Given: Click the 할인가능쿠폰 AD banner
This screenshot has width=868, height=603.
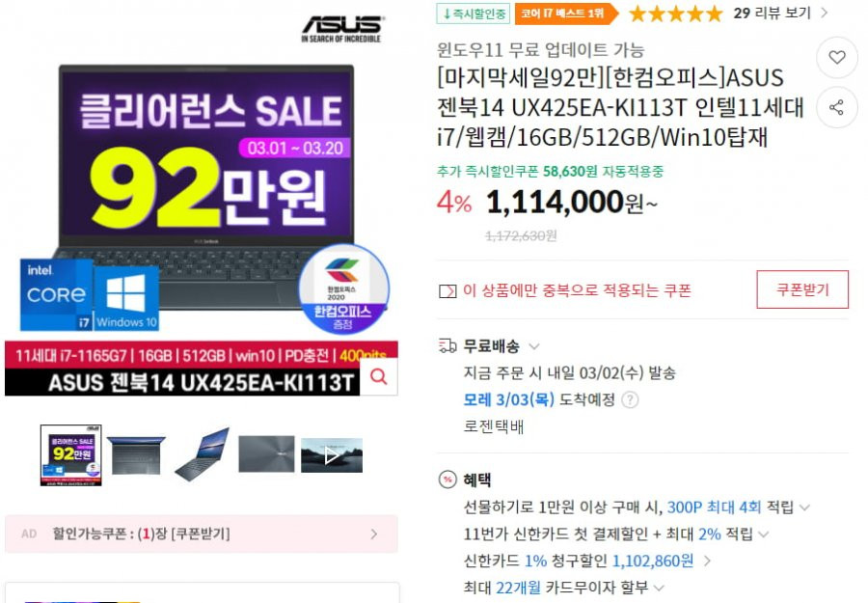Looking at the screenshot, I should point(202,534).
